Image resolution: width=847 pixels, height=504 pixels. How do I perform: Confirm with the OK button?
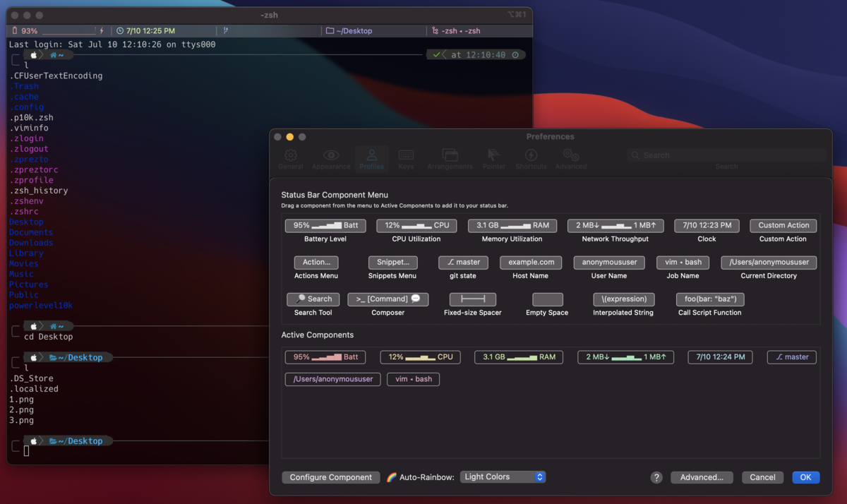[x=805, y=477]
